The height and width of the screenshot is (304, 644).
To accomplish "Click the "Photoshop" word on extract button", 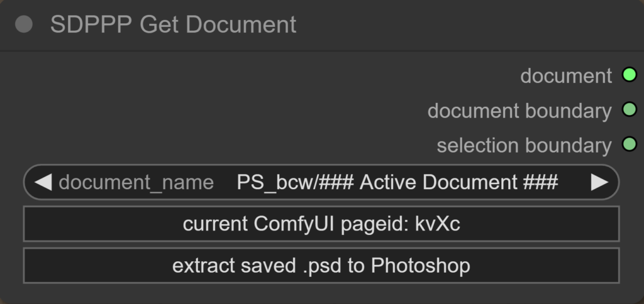I will 420,265.
